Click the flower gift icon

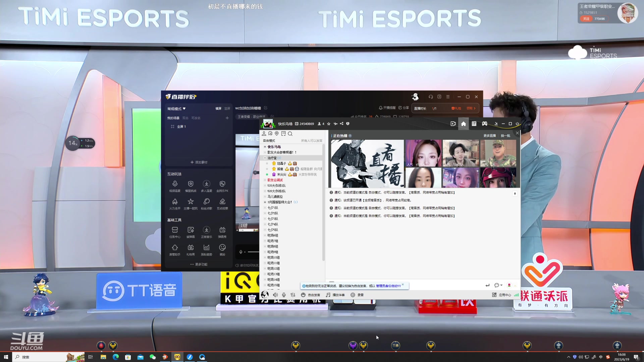pyautogui.click(x=509, y=285)
